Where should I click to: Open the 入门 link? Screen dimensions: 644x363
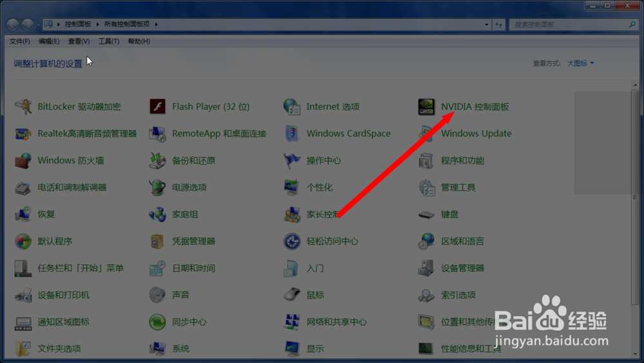315,268
